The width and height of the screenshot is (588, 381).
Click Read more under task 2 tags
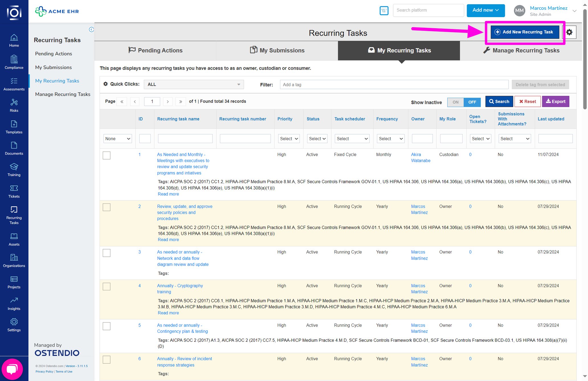point(168,240)
